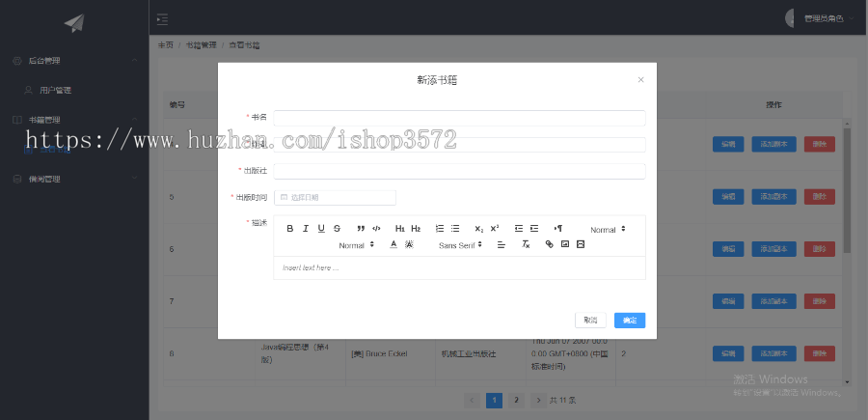This screenshot has width=868, height=420.
Task: Click 添加副本 for row 8
Action: click(773, 353)
